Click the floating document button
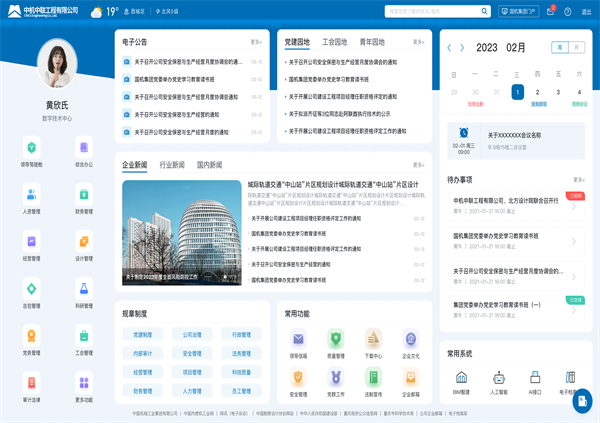This screenshot has height=423, width=600. pyautogui.click(x=582, y=401)
